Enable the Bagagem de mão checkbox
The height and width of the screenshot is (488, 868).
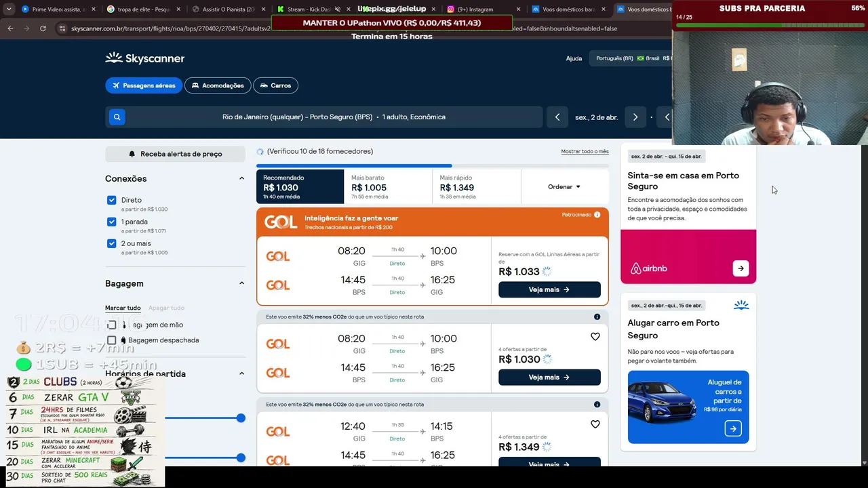click(x=112, y=325)
